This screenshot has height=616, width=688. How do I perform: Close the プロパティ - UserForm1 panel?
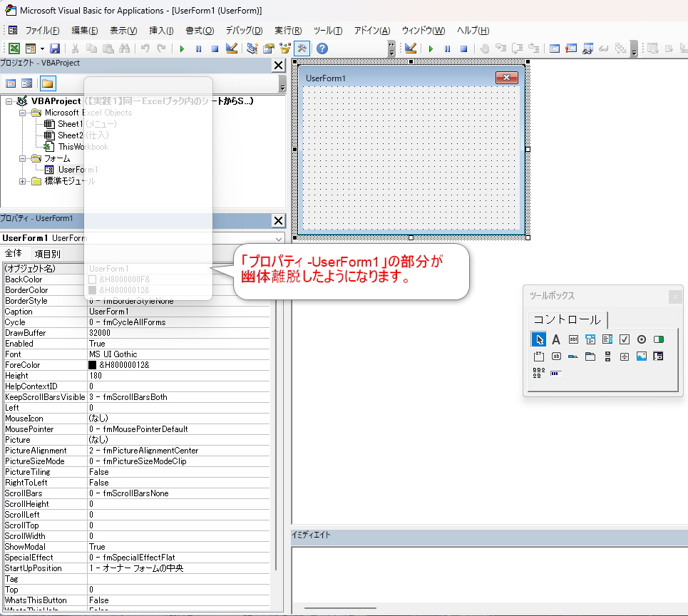point(278,220)
